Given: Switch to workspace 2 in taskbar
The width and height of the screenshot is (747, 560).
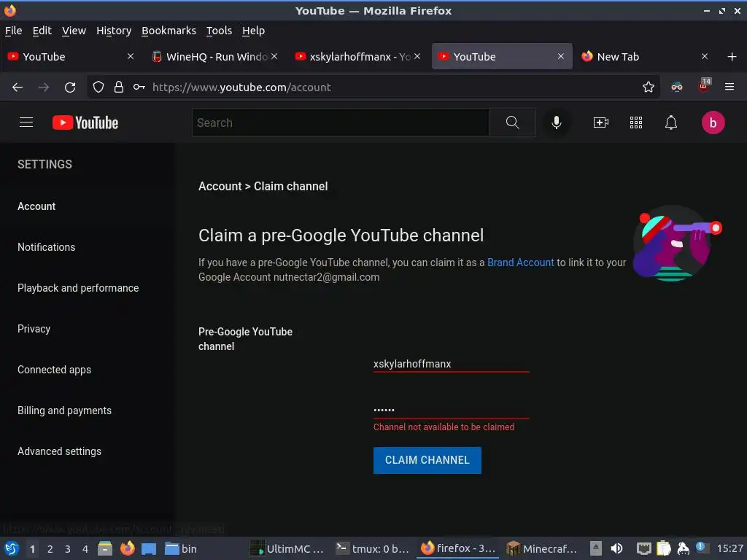Looking at the screenshot, I should 50,549.
